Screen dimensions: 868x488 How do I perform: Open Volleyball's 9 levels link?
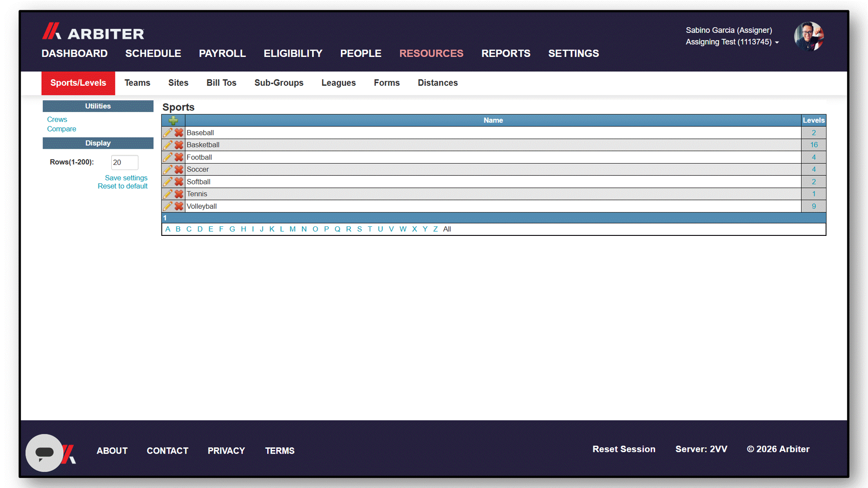tap(814, 206)
